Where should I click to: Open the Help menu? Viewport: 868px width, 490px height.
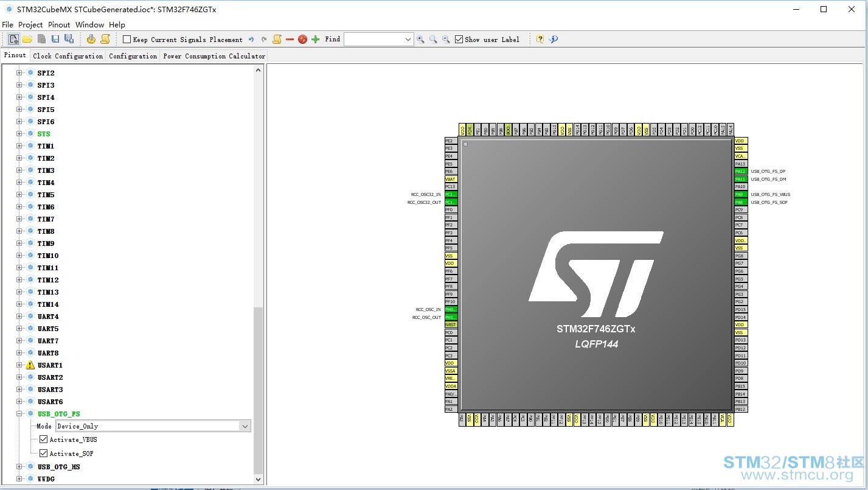tap(117, 25)
